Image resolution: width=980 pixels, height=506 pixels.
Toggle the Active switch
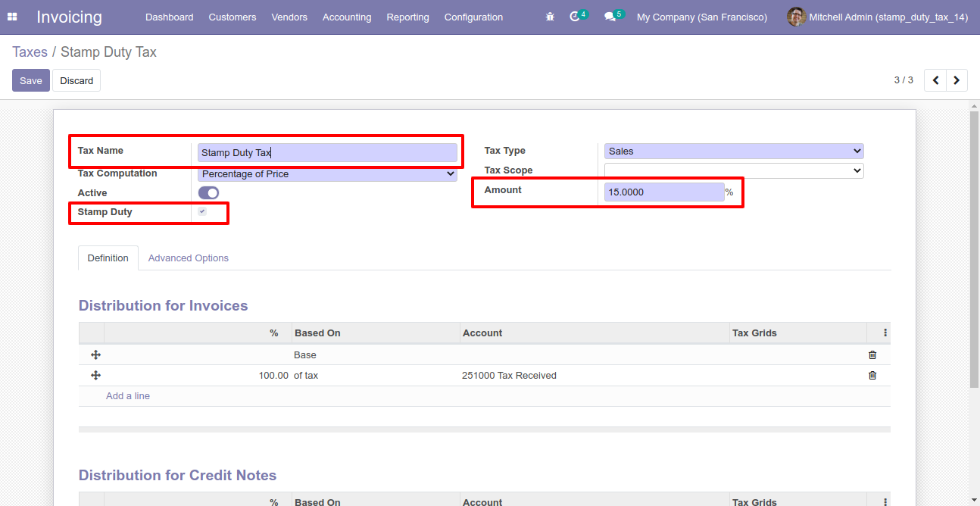click(208, 193)
